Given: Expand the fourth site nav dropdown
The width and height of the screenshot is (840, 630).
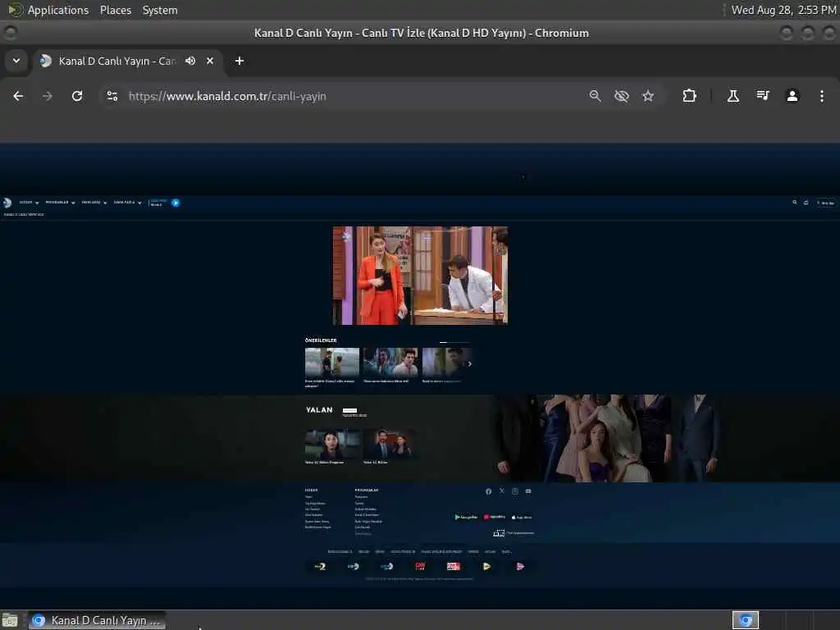Looking at the screenshot, I should point(127,203).
